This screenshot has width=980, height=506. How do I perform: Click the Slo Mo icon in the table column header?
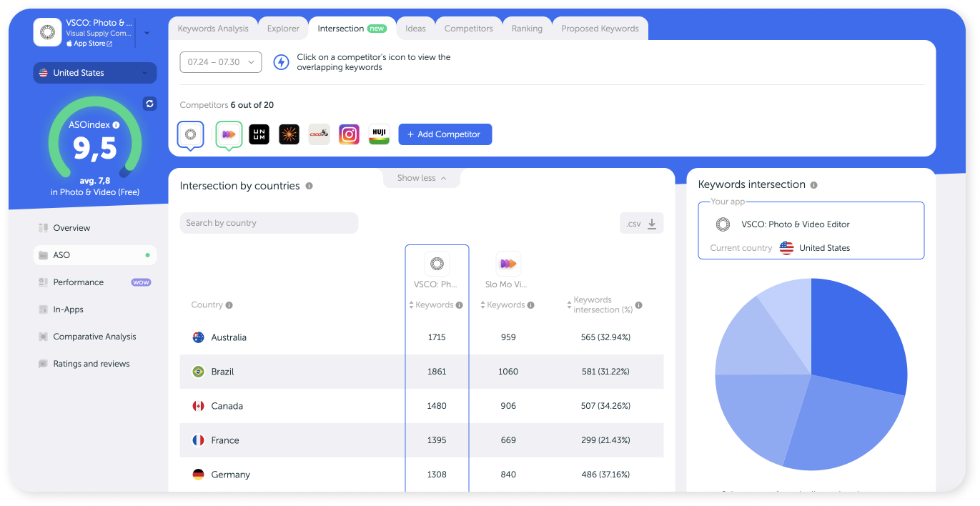pos(508,264)
